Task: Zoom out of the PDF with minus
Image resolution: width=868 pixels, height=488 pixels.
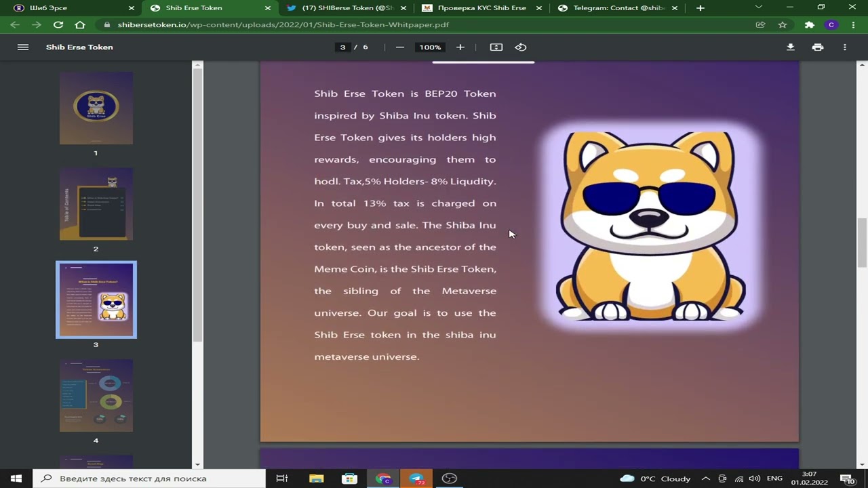Action: coord(400,47)
